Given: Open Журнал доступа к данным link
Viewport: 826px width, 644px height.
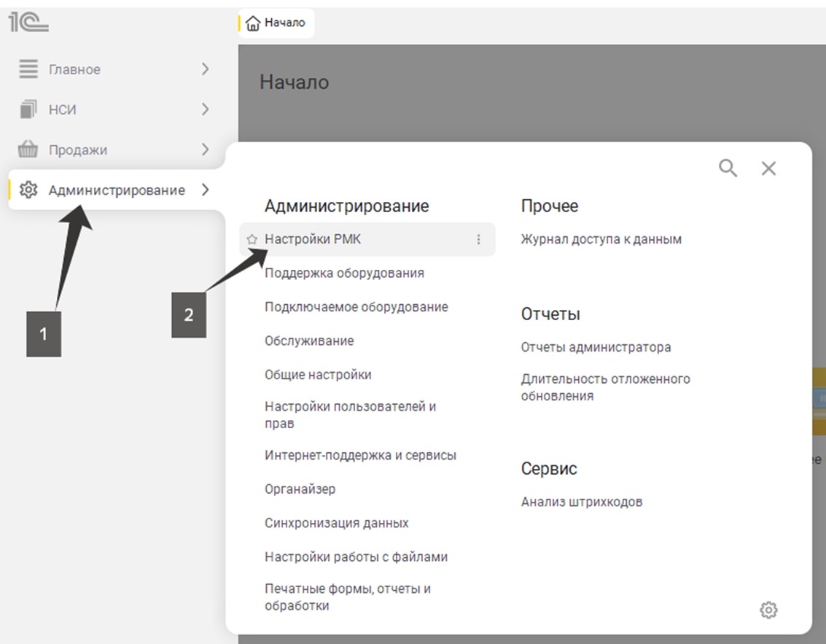Looking at the screenshot, I should pos(601,239).
